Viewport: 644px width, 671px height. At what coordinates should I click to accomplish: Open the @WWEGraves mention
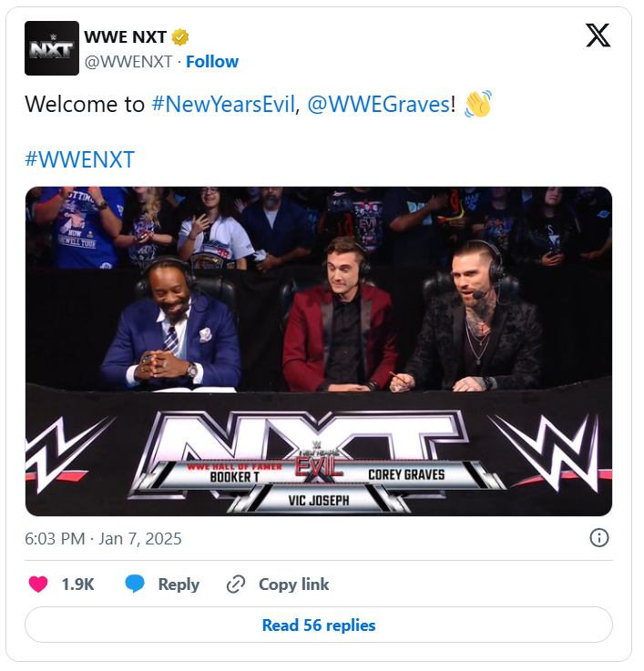pyautogui.click(x=379, y=105)
